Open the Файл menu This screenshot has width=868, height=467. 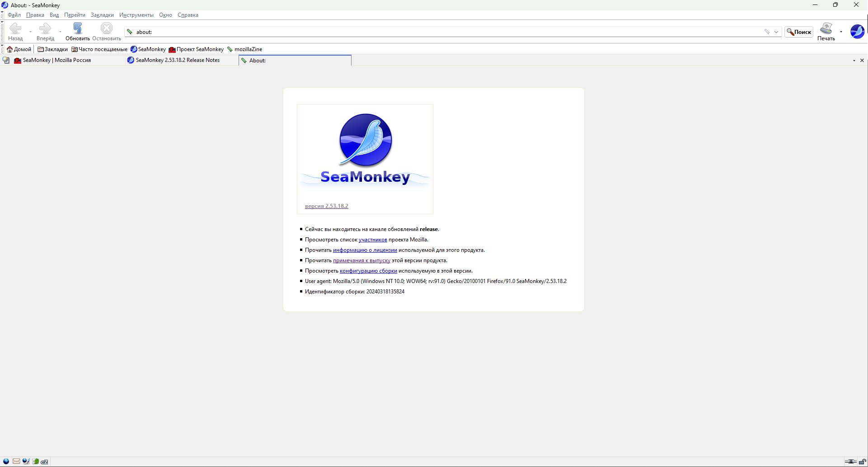14,15
